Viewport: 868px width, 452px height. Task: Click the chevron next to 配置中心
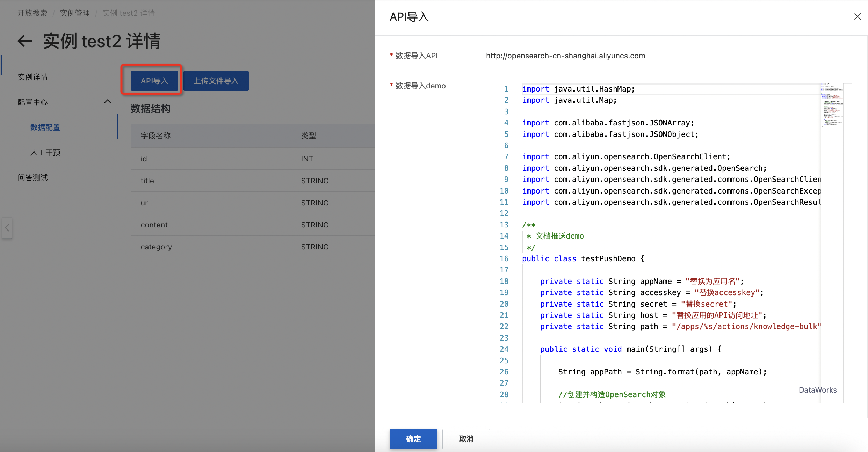tap(107, 101)
